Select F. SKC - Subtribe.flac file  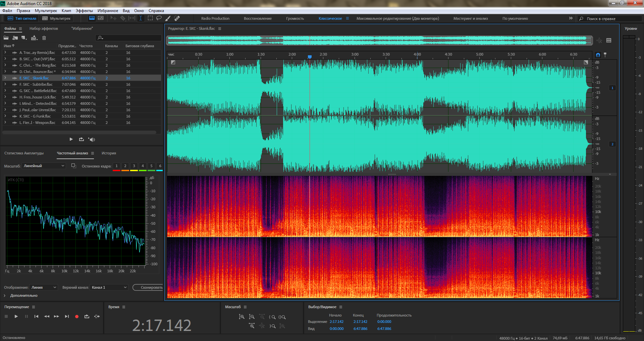tap(36, 84)
